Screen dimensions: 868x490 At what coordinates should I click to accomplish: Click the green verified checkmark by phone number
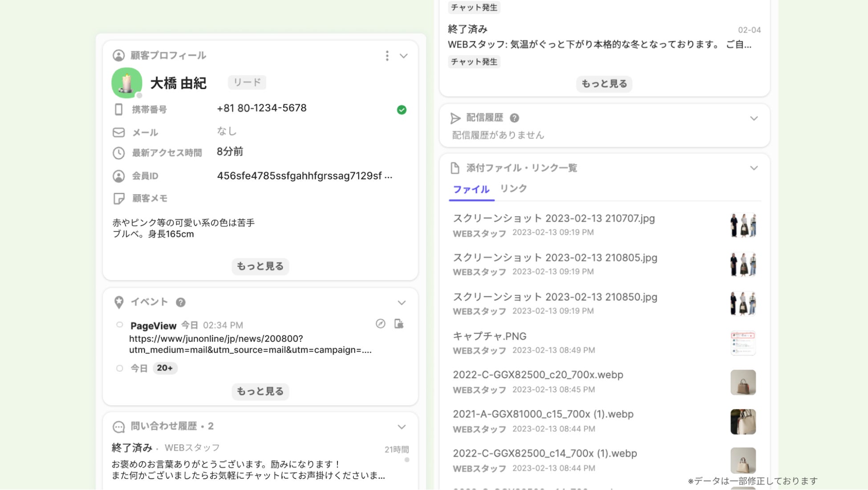(402, 110)
